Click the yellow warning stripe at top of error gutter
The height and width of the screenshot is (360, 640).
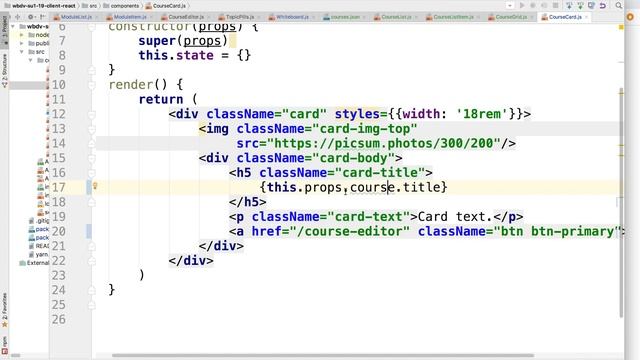(621, 27)
